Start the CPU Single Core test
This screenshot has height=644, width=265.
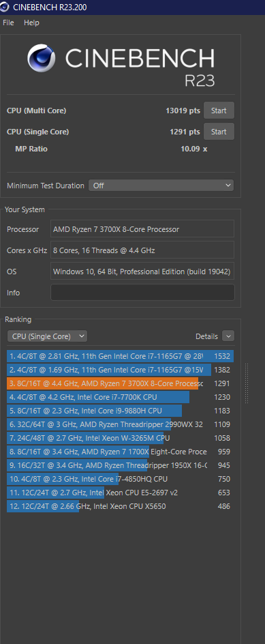click(x=219, y=132)
